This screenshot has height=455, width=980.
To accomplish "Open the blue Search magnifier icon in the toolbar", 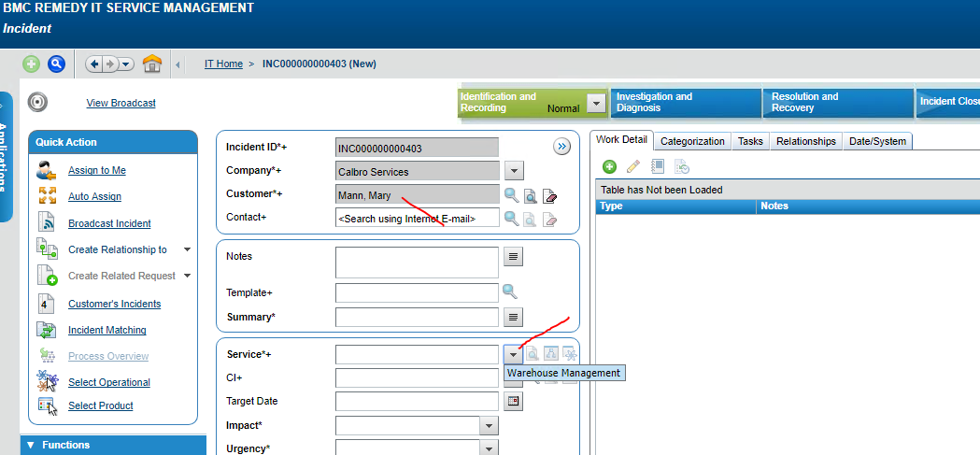I will coord(56,64).
